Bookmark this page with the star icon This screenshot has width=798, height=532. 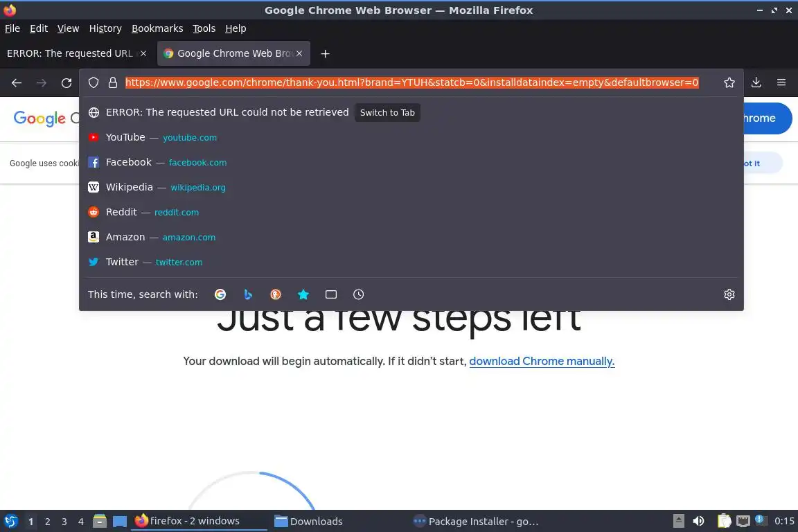[729, 82]
